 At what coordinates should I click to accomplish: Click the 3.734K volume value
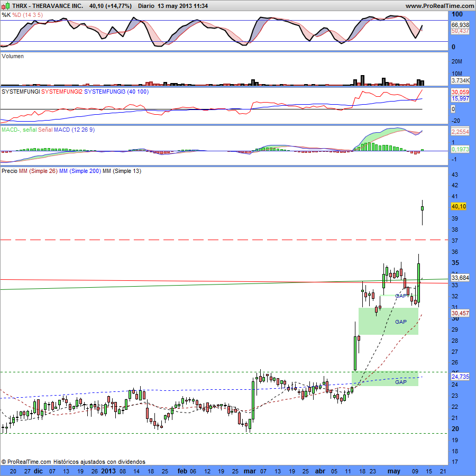tap(460, 80)
